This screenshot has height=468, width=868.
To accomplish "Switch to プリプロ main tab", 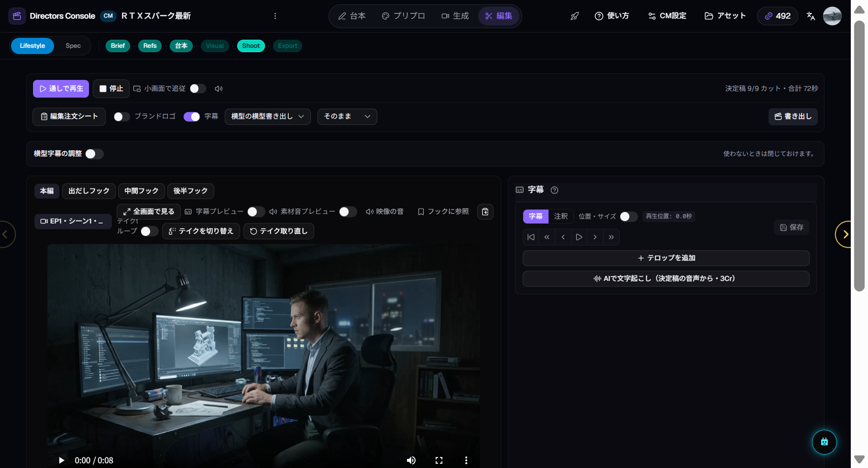I will [x=403, y=16].
